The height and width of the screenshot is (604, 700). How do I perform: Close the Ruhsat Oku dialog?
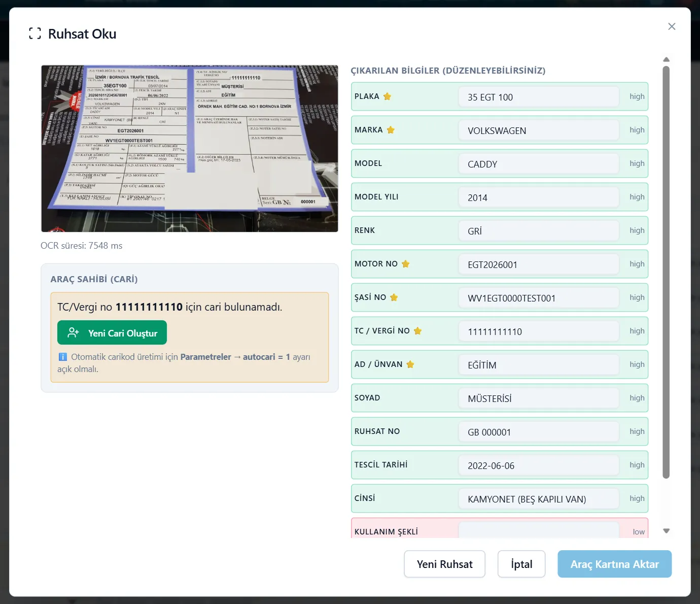[x=672, y=26]
